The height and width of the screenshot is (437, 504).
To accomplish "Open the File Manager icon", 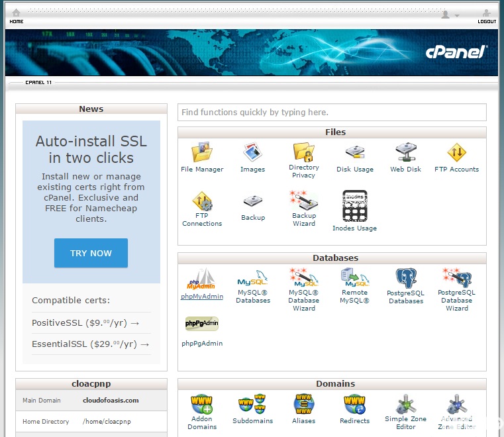I will [202, 157].
